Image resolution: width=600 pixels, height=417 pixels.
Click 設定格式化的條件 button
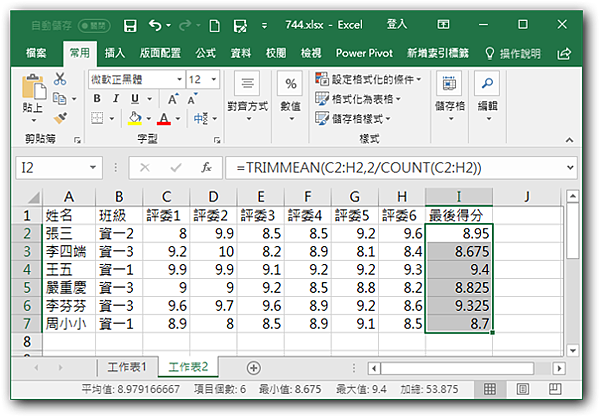(x=369, y=79)
